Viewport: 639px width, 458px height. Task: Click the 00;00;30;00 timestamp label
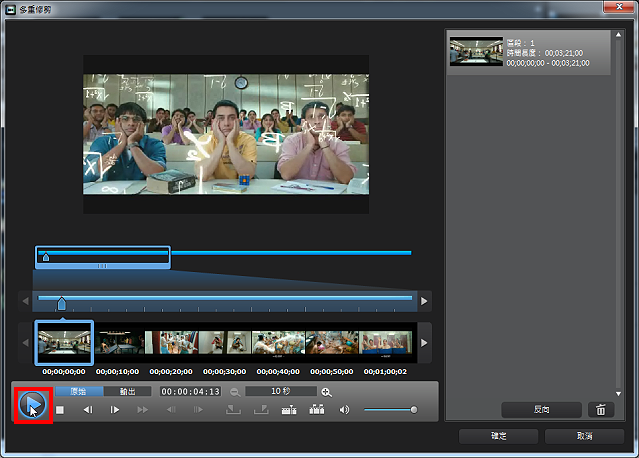click(x=225, y=372)
